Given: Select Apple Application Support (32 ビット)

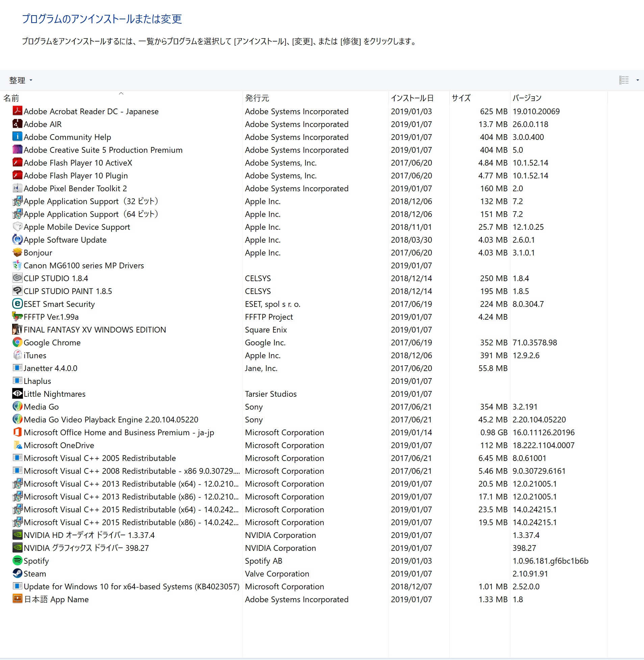Looking at the screenshot, I should point(304,201).
